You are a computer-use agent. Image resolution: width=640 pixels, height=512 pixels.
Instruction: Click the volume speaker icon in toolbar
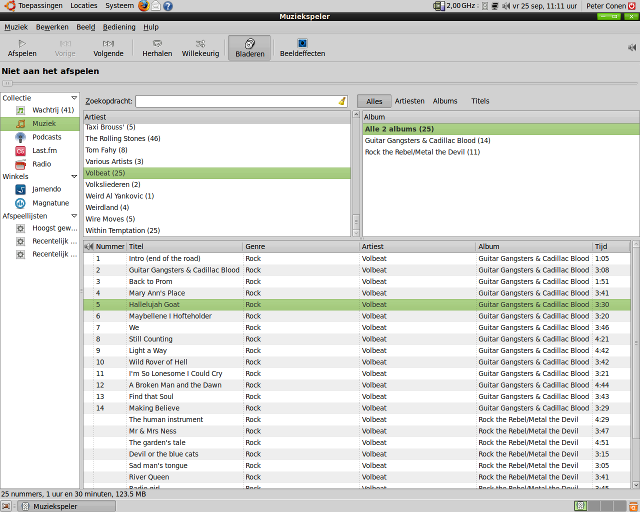tap(632, 48)
